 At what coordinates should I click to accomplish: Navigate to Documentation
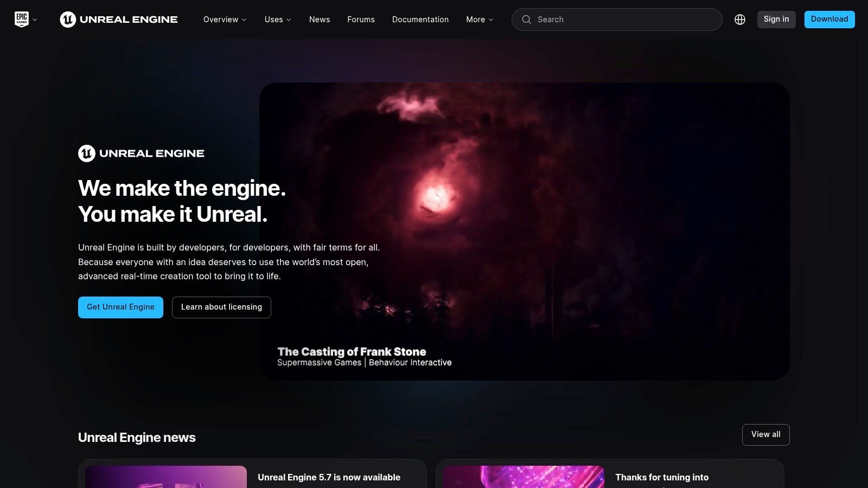[x=420, y=20]
